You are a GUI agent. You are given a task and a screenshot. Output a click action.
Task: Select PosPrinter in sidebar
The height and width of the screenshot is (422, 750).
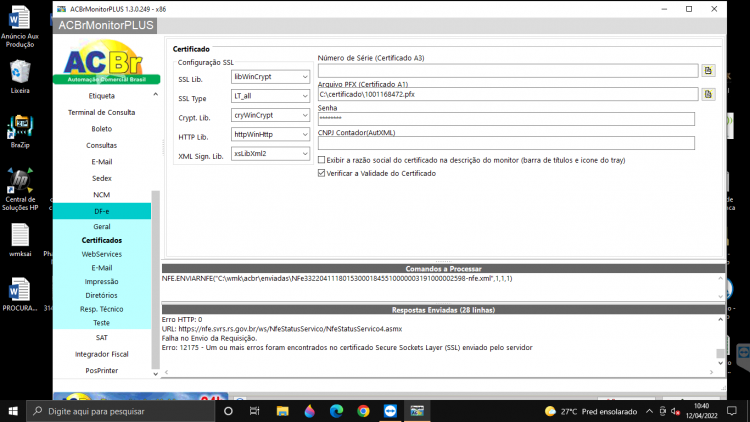[x=101, y=371]
